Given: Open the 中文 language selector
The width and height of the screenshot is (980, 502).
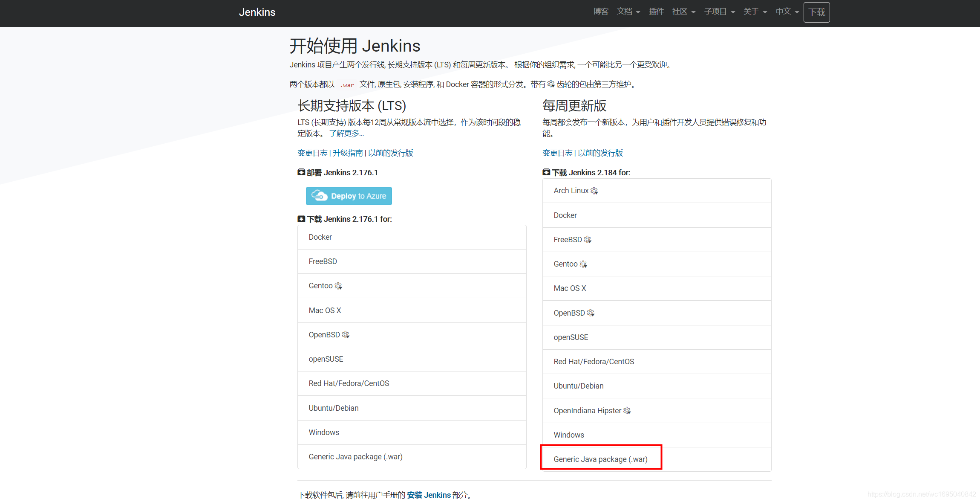Looking at the screenshot, I should [x=787, y=12].
